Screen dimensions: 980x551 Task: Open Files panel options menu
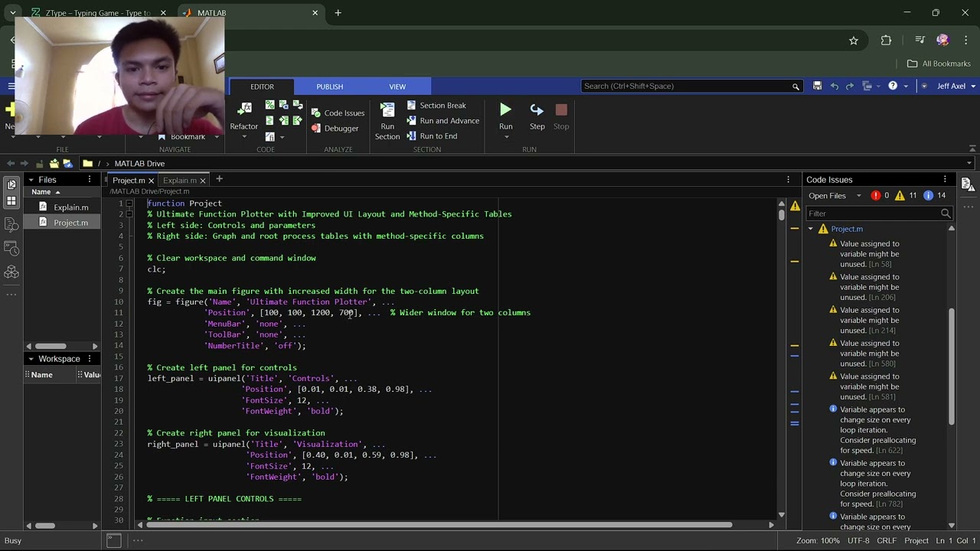90,179
